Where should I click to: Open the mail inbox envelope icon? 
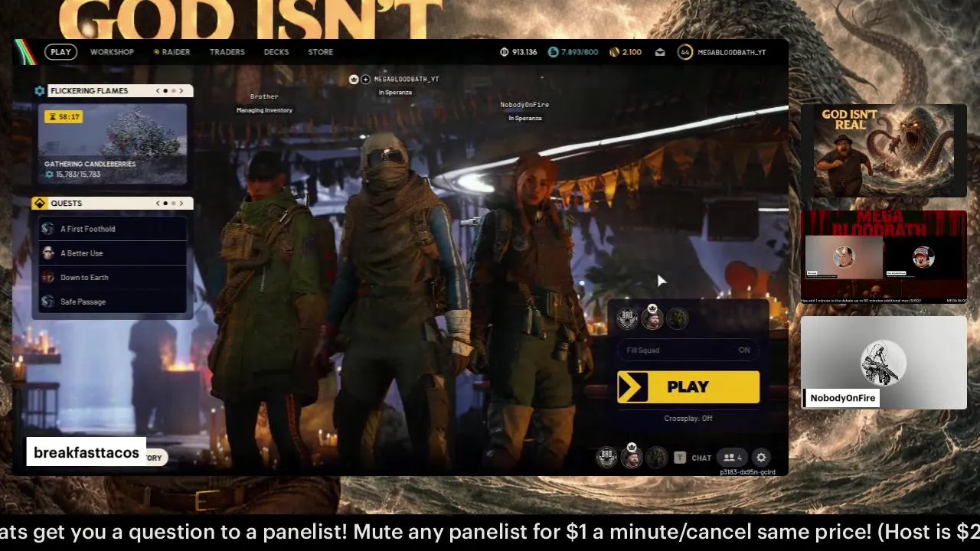click(660, 52)
